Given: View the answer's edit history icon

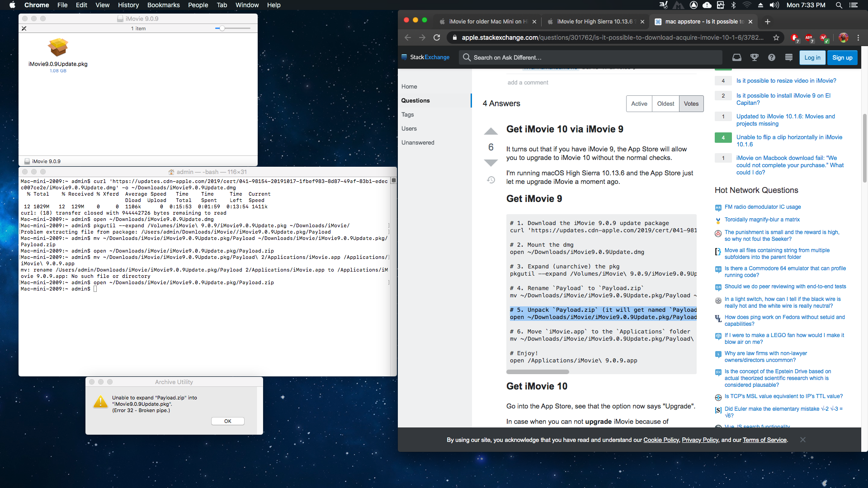Looking at the screenshot, I should point(491,180).
